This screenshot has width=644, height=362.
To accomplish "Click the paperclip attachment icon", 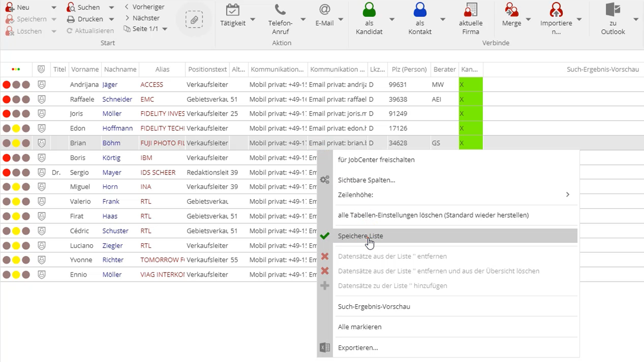I will coord(194,20).
